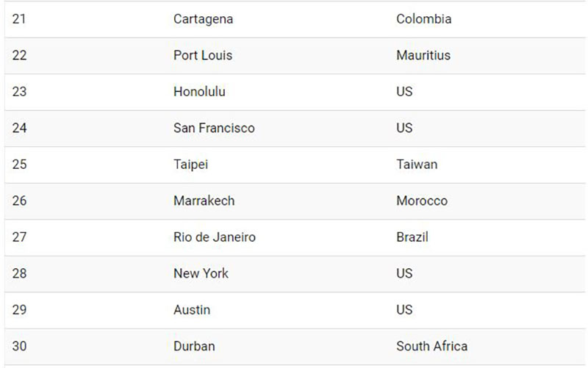Select the Mauritius country cell
588x368 pixels.
coord(423,55)
